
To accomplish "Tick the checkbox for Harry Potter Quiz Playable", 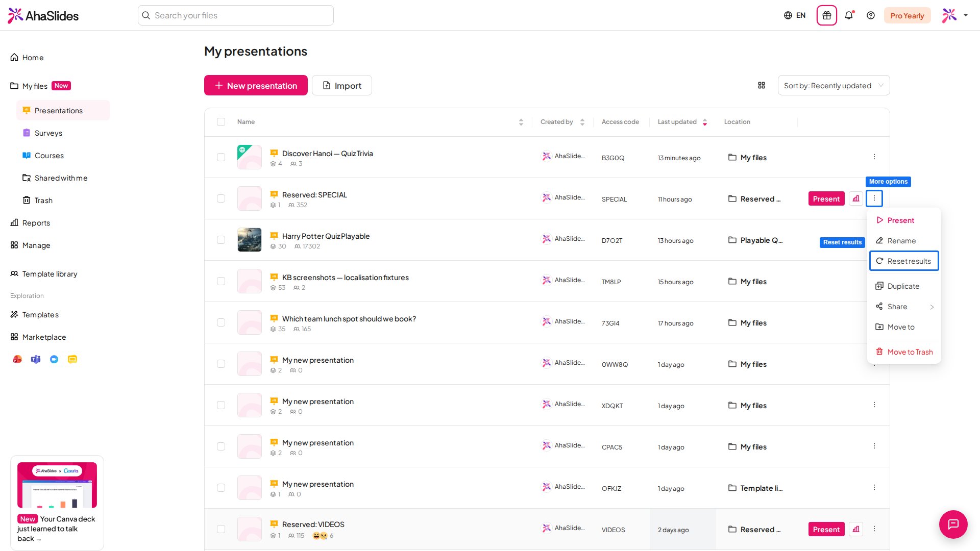I will click(221, 240).
